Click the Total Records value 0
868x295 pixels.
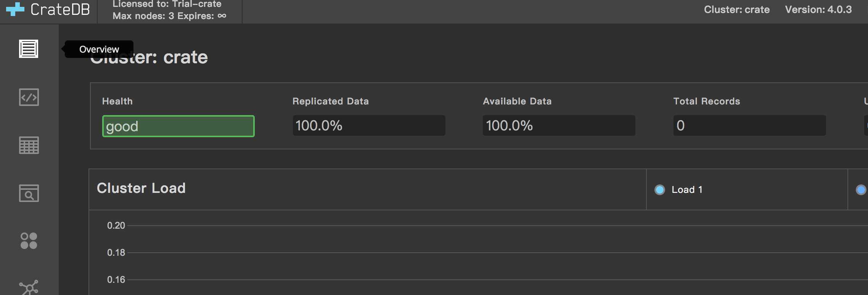click(750, 125)
